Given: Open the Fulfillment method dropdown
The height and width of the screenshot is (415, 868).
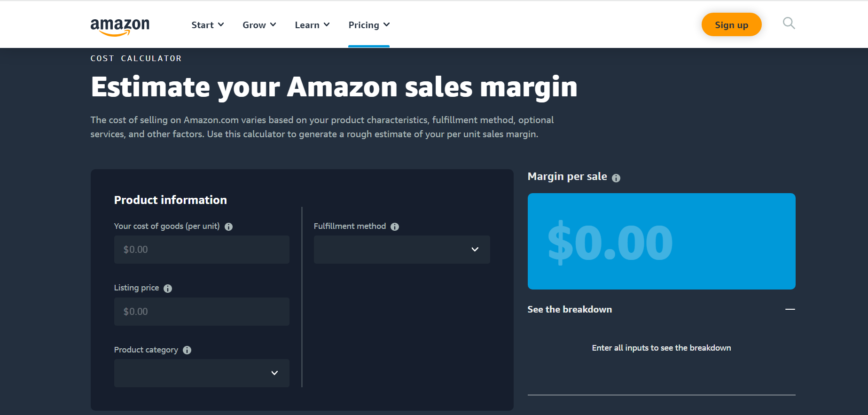Looking at the screenshot, I should (x=402, y=250).
